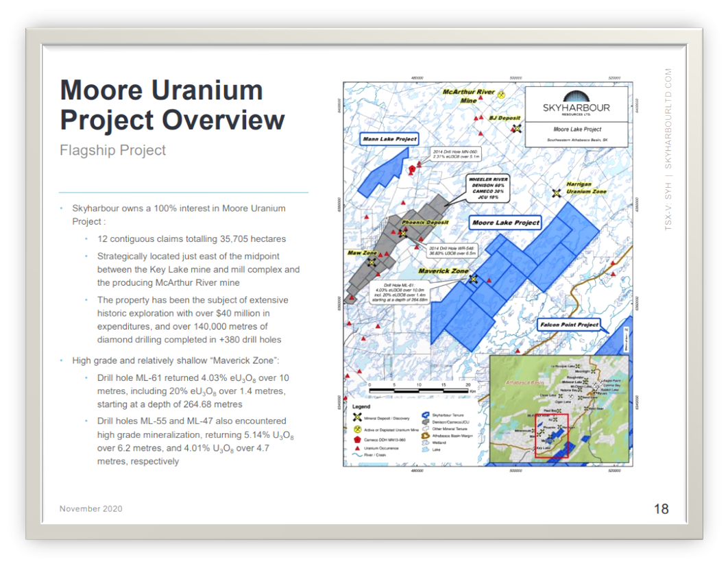Click the red pentagon Cameco DDH legend icon
The image size is (728, 568).
tap(358, 439)
